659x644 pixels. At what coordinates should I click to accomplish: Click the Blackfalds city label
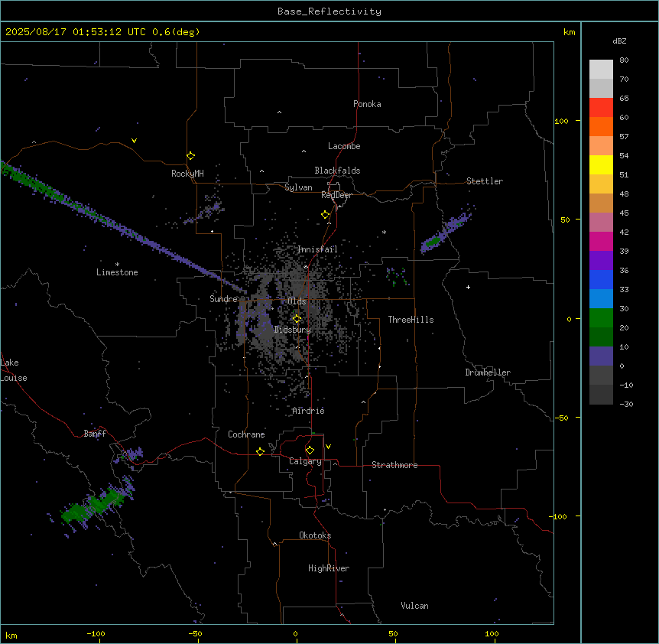[337, 171]
